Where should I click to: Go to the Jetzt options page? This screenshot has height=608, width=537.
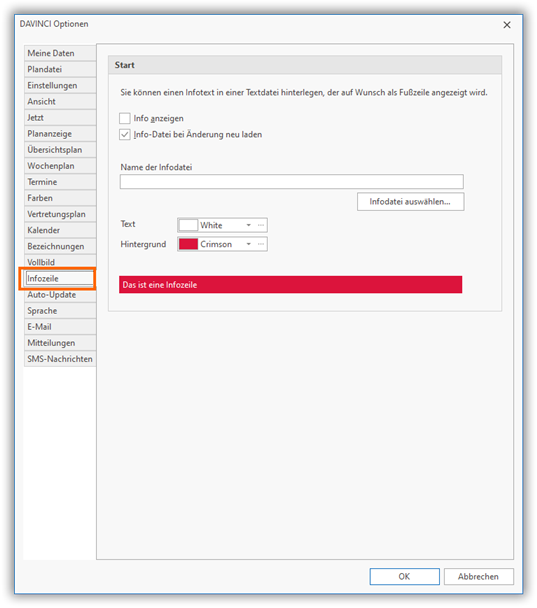60,117
